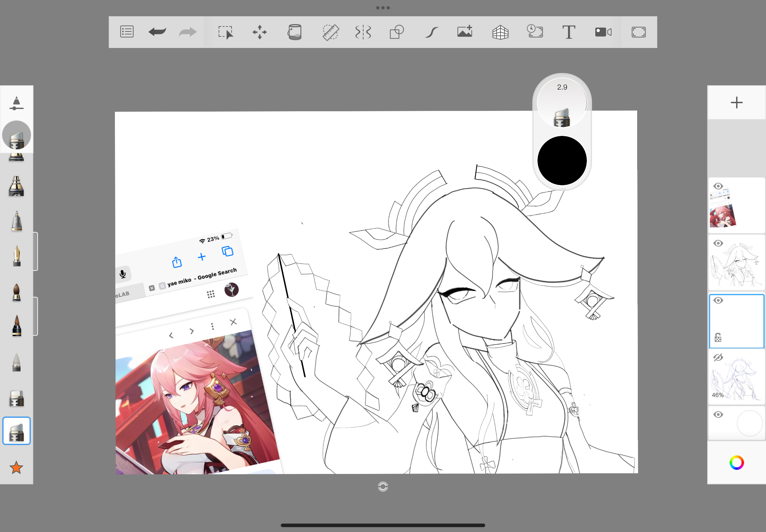The height and width of the screenshot is (532, 766).
Task: Enter full screen mode
Action: click(638, 32)
